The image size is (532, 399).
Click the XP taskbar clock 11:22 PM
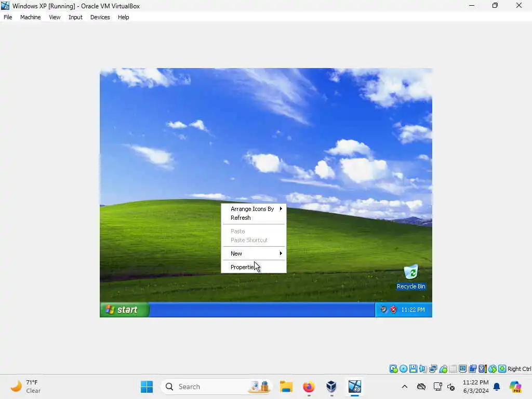(413, 310)
